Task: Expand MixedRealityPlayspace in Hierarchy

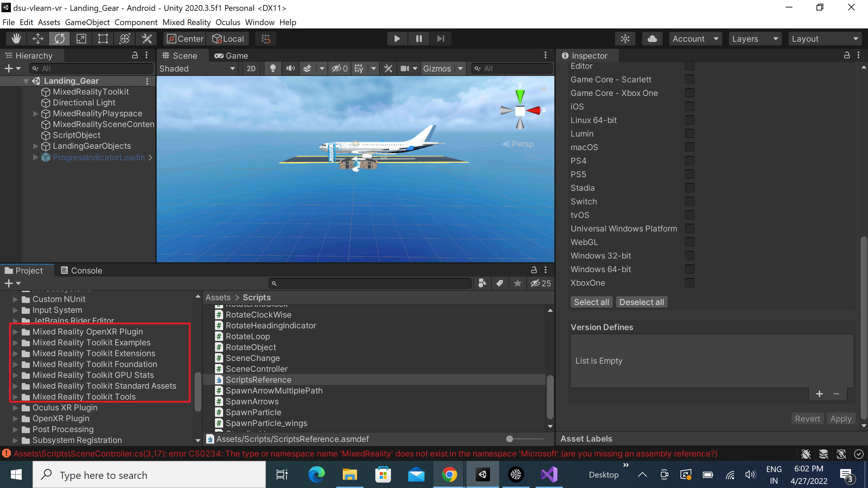Action: (x=36, y=114)
